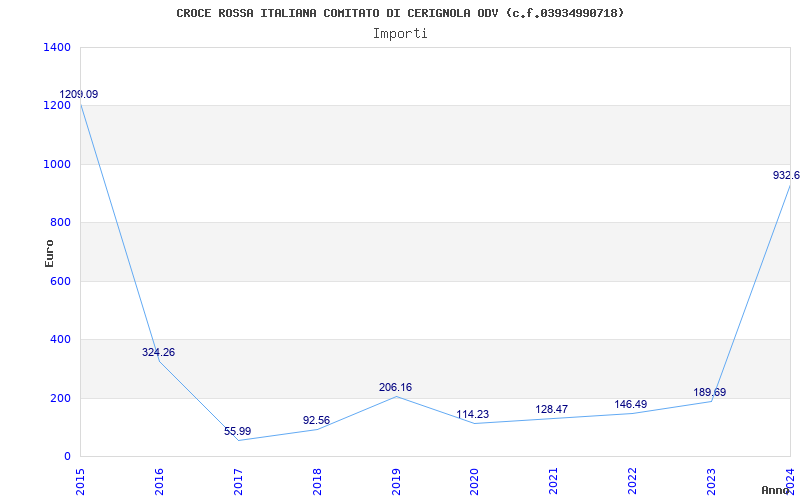
Task: Click the 324.26 data label
Action: (x=158, y=352)
